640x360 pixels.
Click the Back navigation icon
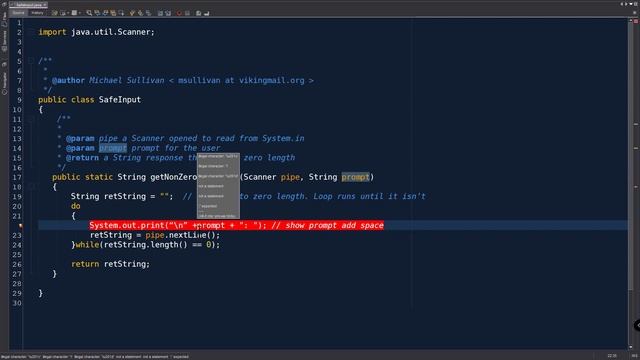pyautogui.click(x=63, y=13)
